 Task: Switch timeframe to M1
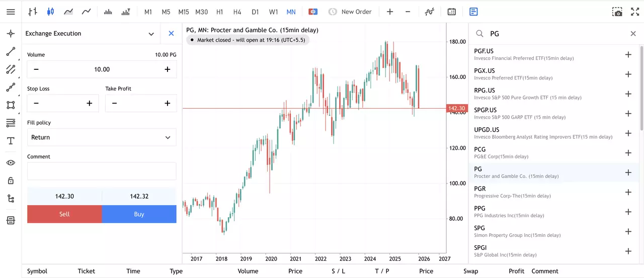148,12
